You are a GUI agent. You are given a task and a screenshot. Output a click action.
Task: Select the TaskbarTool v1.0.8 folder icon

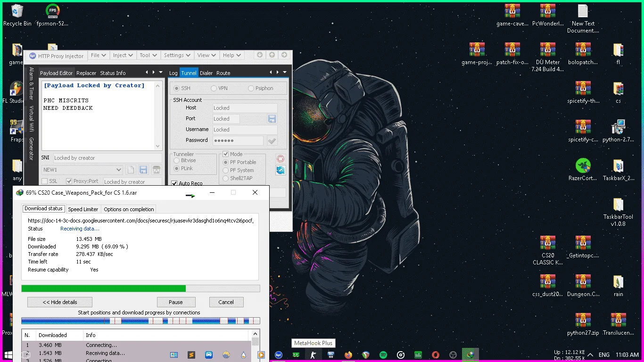click(x=618, y=212)
